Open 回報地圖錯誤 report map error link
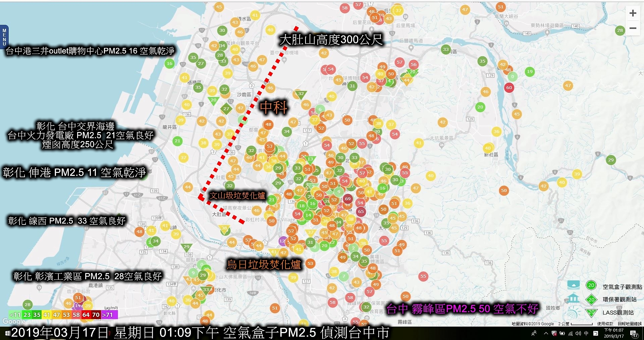 (630, 324)
